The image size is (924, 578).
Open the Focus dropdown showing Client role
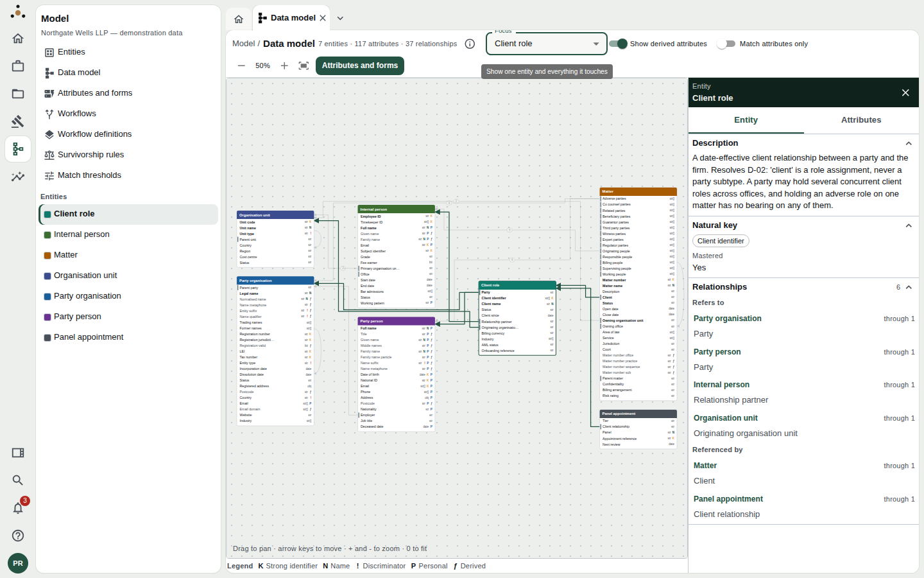pos(547,44)
